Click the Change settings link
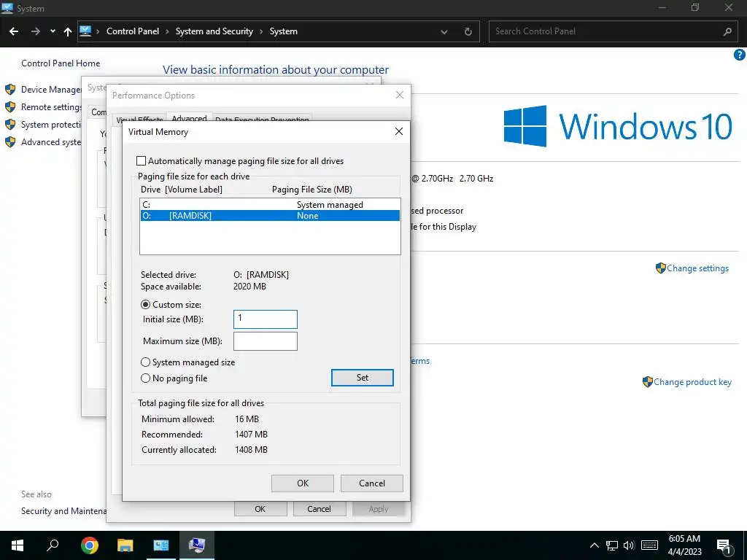This screenshot has width=747, height=560. click(x=697, y=268)
